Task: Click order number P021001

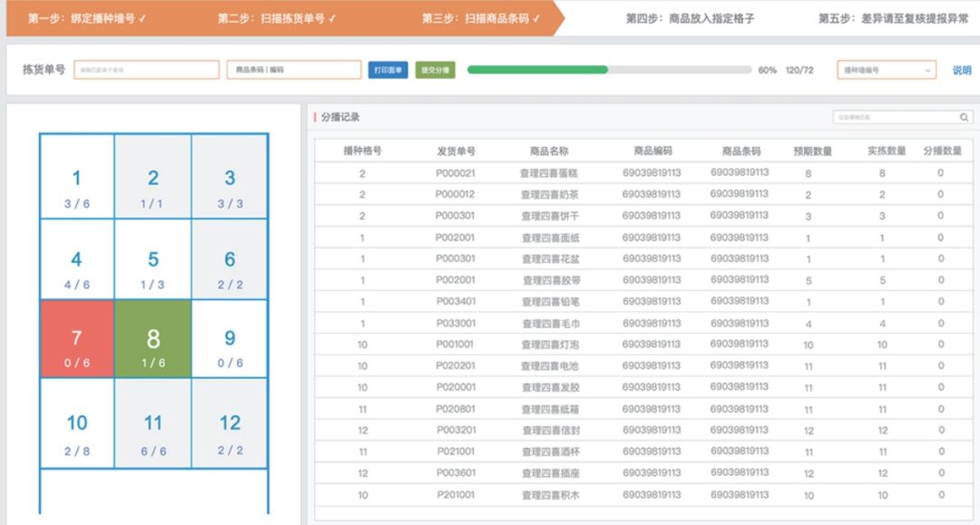Action: [455, 452]
